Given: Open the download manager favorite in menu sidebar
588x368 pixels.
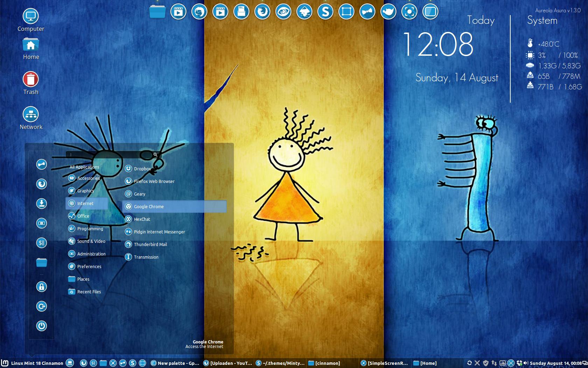Looking at the screenshot, I should [42, 204].
